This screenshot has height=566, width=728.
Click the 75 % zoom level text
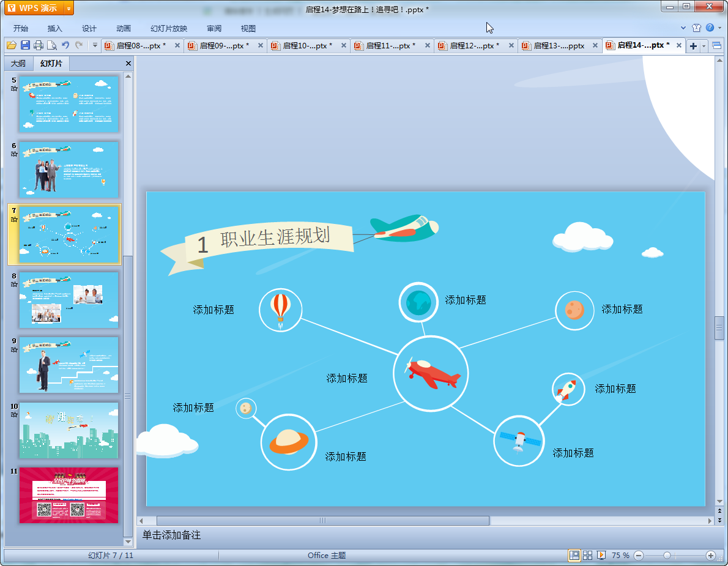click(x=620, y=555)
